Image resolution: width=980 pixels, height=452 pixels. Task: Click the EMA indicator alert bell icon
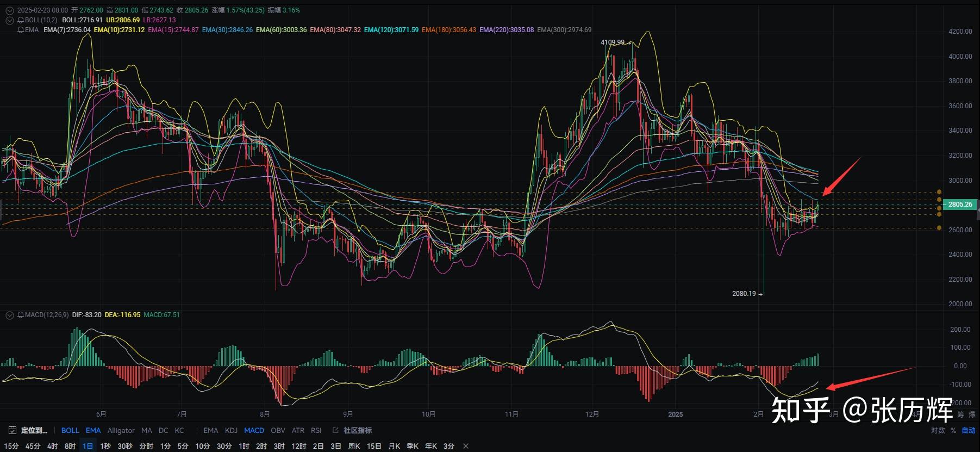point(21,30)
